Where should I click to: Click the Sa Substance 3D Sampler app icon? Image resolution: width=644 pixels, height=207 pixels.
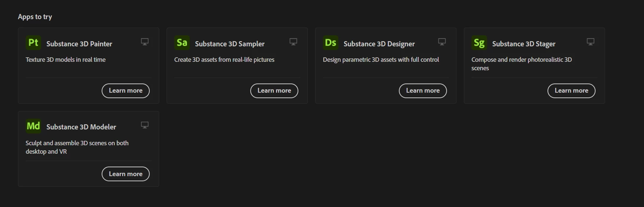[x=182, y=43]
